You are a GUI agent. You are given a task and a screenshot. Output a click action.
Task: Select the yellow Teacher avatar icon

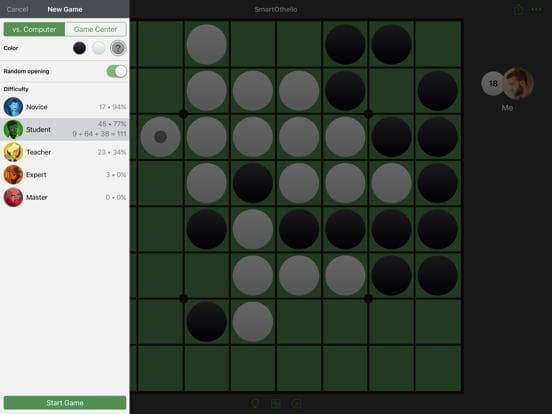pos(13,152)
